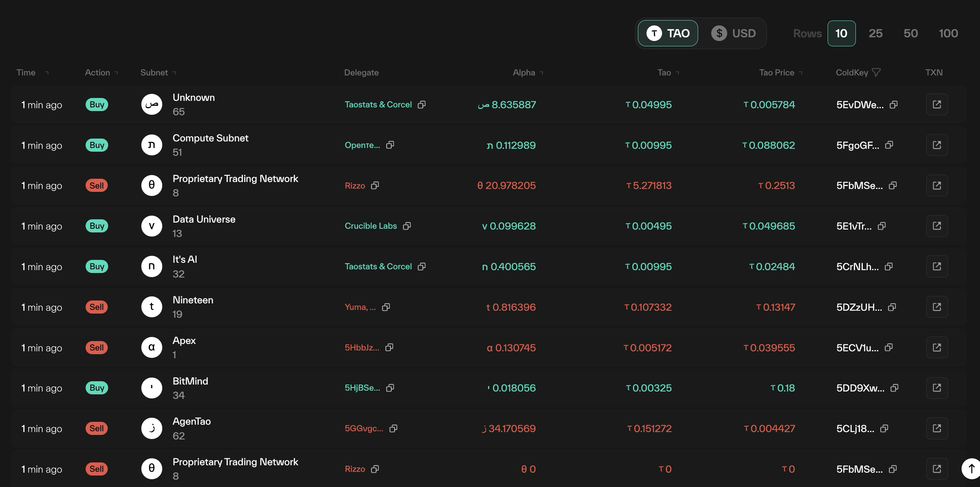Copy Taostats & Corcel delegate in Unknown row
This screenshot has width=980, height=487.
(422, 105)
